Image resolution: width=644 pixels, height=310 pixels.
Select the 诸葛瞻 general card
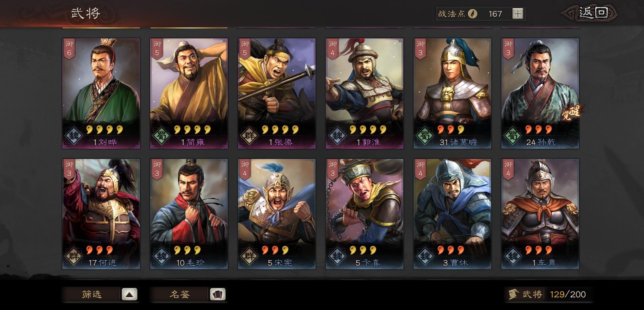click(452, 94)
